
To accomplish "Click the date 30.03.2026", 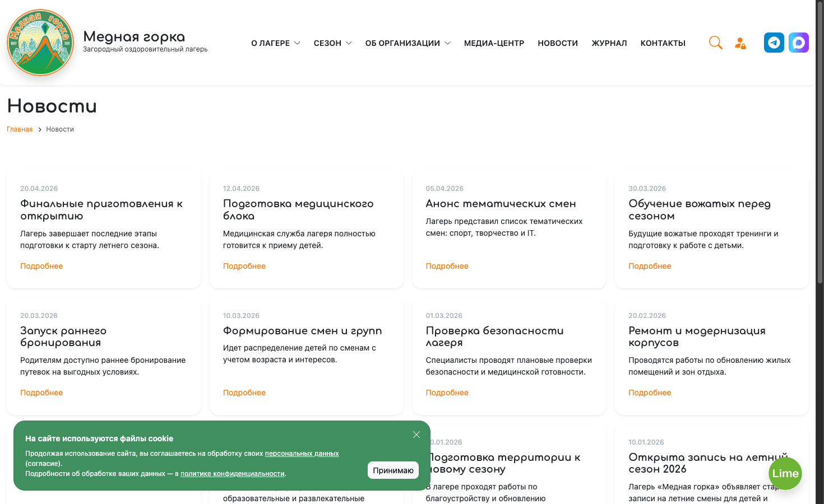I will pos(647,189).
